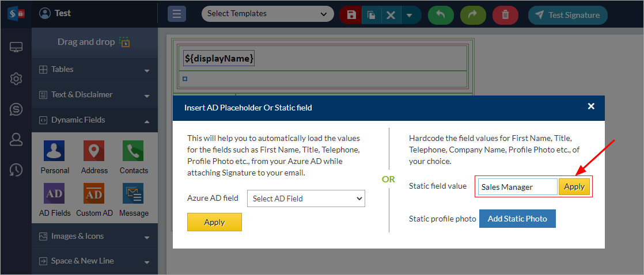Click the Personal dynamic field icon
This screenshot has width=644, height=275.
point(54,151)
